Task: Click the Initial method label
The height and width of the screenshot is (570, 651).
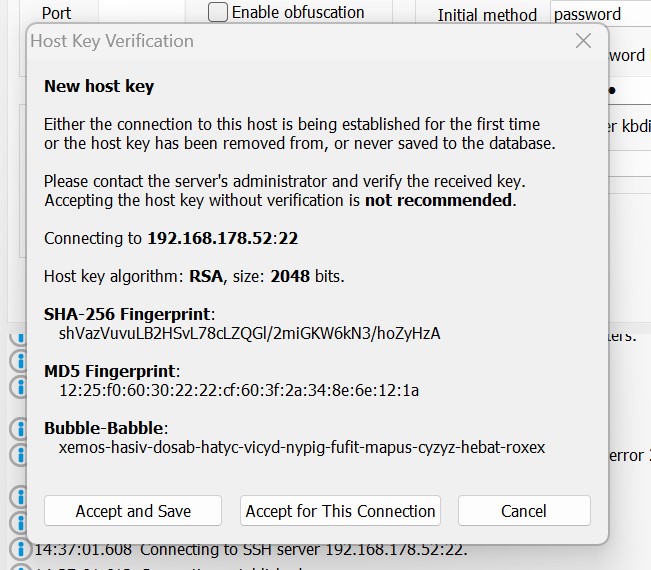Action: [x=489, y=15]
